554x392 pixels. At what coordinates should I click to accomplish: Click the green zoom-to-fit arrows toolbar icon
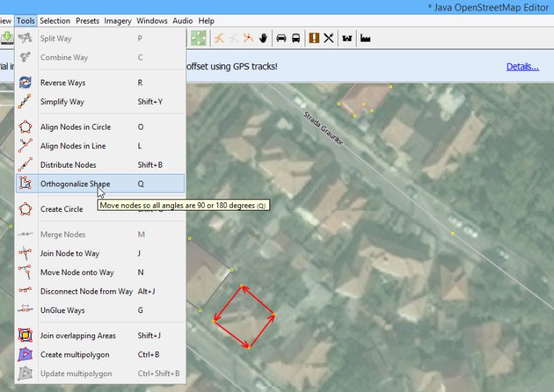click(199, 38)
